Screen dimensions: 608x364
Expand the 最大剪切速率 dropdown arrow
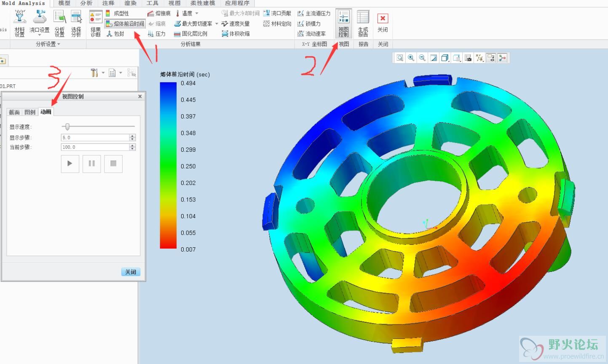[217, 24]
